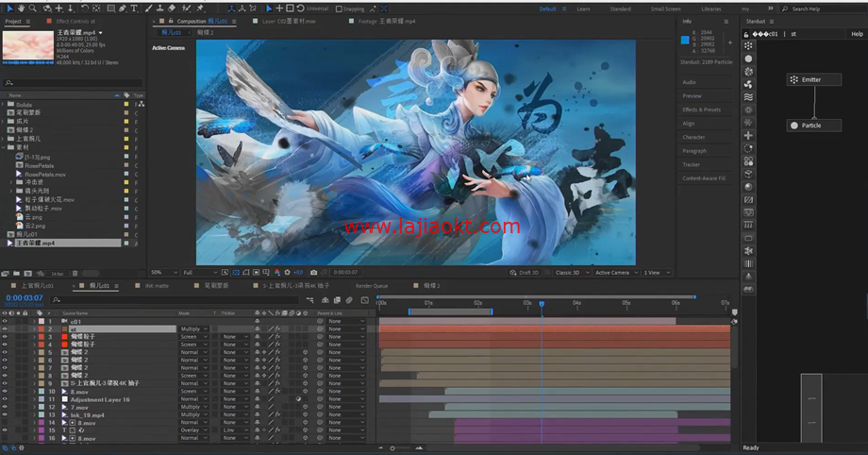Screen dimensions: 868x455
Task: Open the Effects & Presets panel
Action: click(x=701, y=110)
